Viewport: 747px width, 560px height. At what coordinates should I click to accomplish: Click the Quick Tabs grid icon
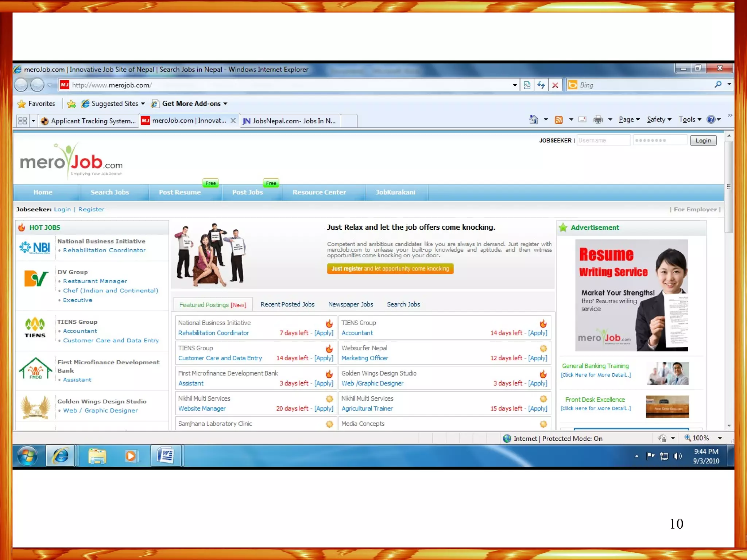point(23,121)
